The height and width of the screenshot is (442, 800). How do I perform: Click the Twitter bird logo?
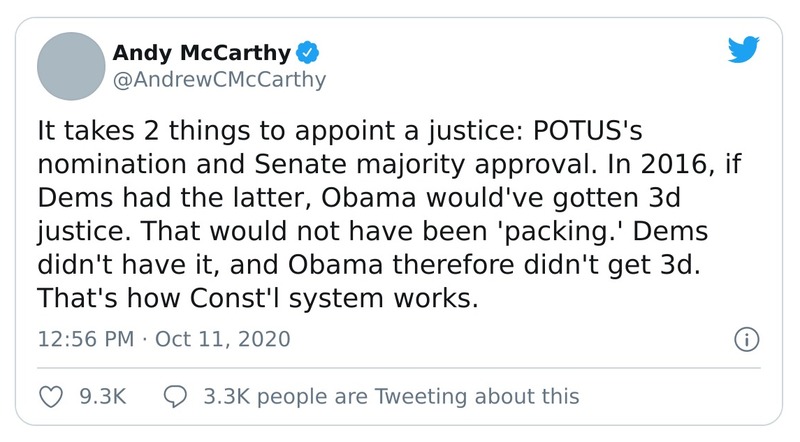coord(742,50)
